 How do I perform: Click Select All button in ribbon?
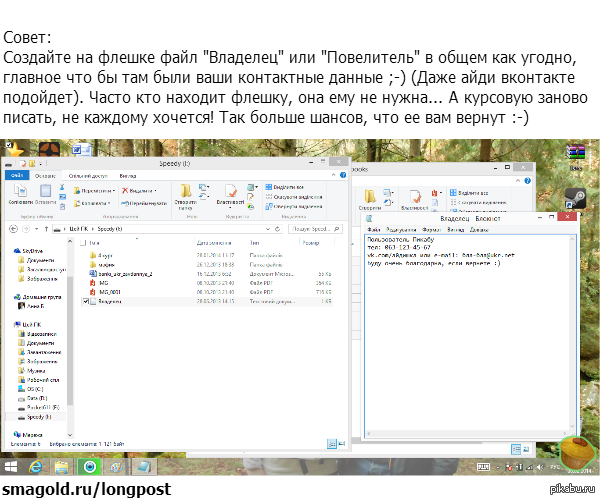click(x=286, y=187)
